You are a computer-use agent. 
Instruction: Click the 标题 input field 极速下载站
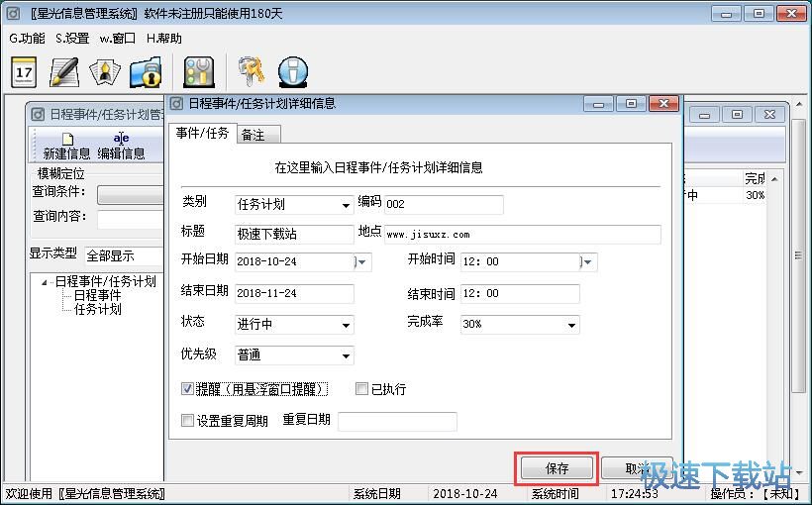click(x=294, y=234)
